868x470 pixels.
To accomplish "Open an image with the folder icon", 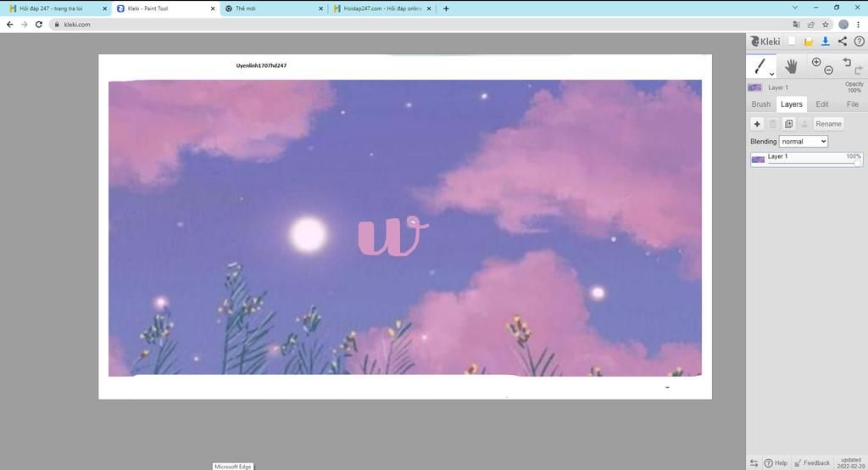I will [808, 42].
